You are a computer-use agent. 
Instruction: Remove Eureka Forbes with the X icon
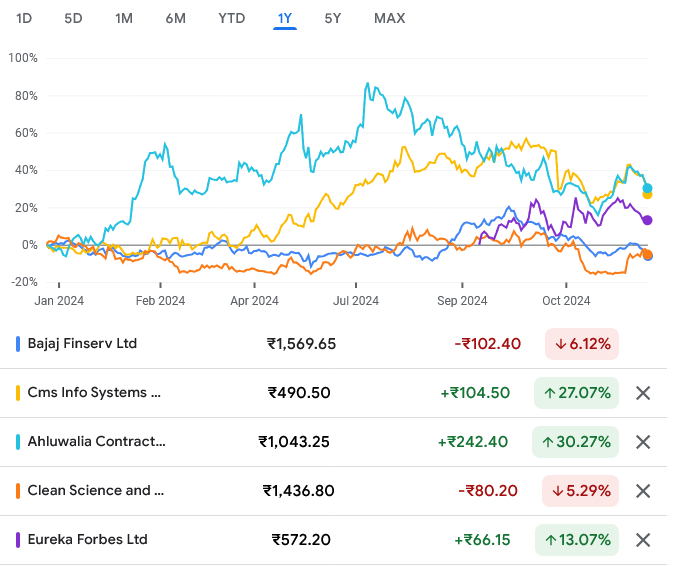click(x=644, y=540)
